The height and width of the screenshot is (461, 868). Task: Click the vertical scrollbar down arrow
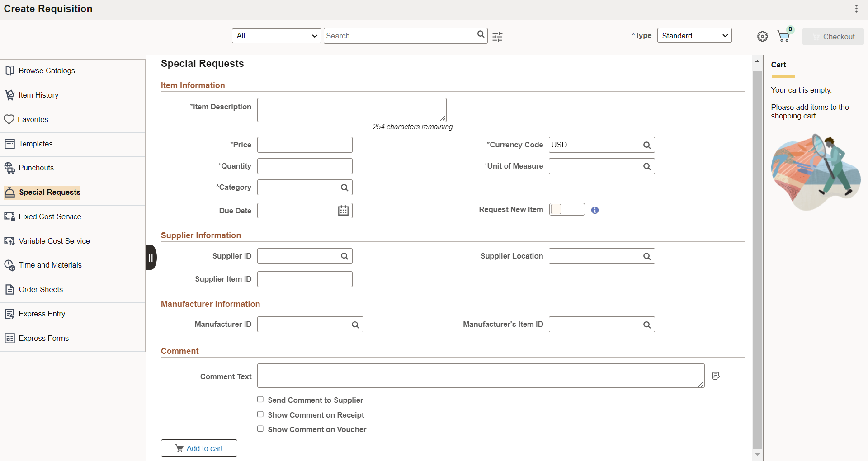pyautogui.click(x=757, y=455)
